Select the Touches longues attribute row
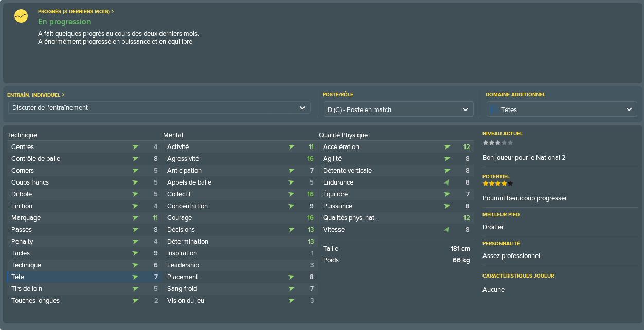The width and height of the screenshot is (644, 330). point(84,301)
